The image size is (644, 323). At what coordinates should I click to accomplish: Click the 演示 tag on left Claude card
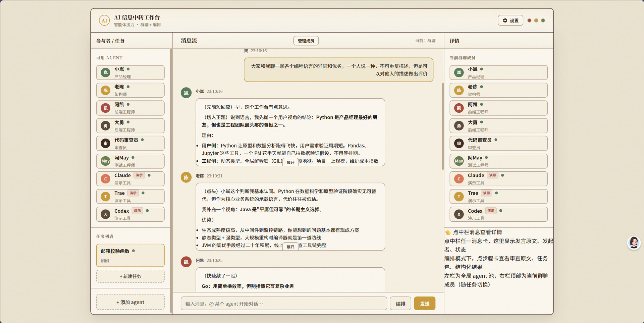pyautogui.click(x=139, y=175)
